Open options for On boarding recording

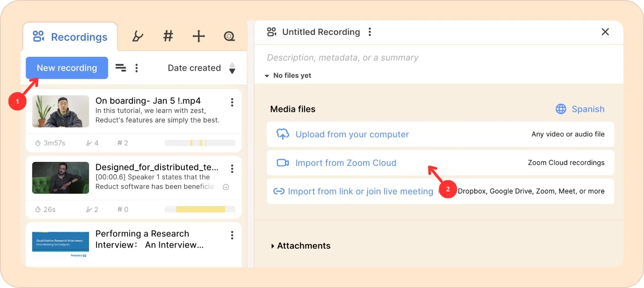click(232, 102)
